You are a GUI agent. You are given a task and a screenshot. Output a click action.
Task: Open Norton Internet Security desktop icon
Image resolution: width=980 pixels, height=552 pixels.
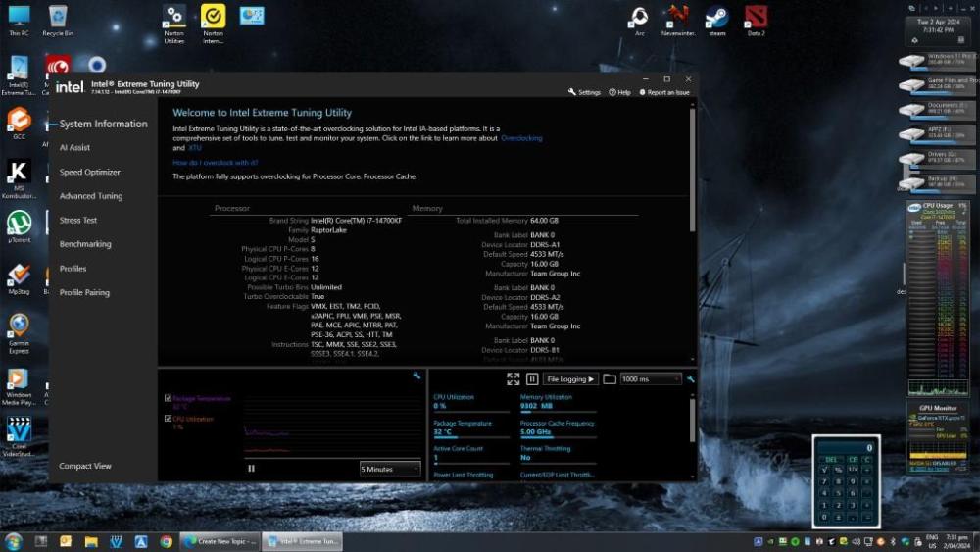(x=213, y=24)
